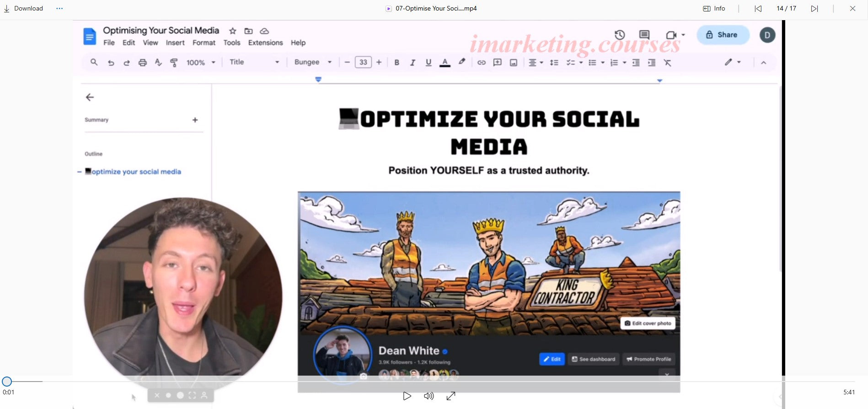The image size is (868, 409).
Task: Mute the video volume
Action: tap(429, 396)
